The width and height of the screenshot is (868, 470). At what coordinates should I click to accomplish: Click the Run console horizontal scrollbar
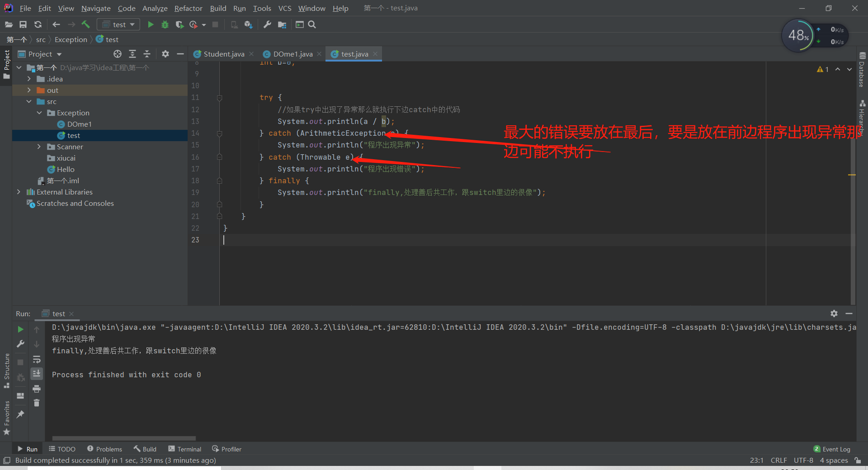pyautogui.click(x=124, y=438)
